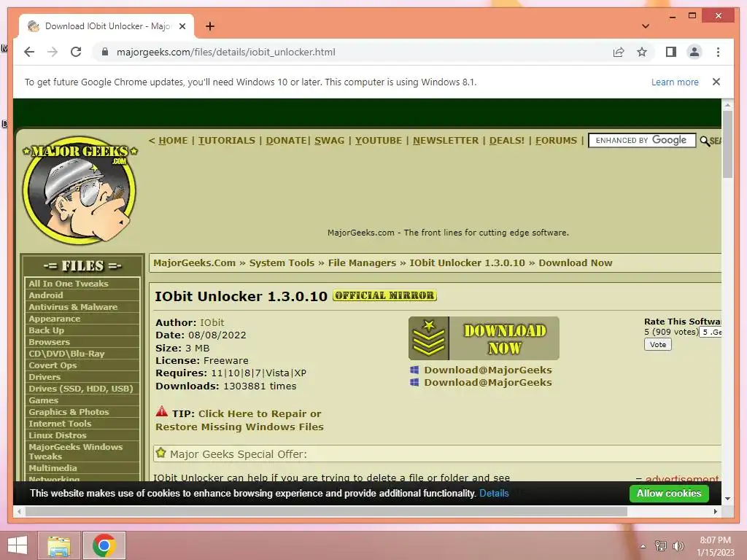Open TUTORIALS in top navigation
This screenshot has width=747, height=560.
coord(227,141)
